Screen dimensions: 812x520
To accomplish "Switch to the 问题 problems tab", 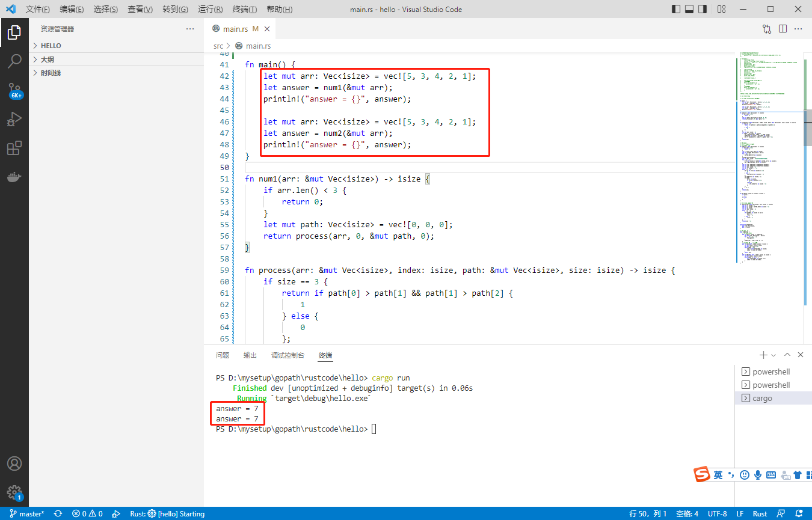I will (223, 355).
